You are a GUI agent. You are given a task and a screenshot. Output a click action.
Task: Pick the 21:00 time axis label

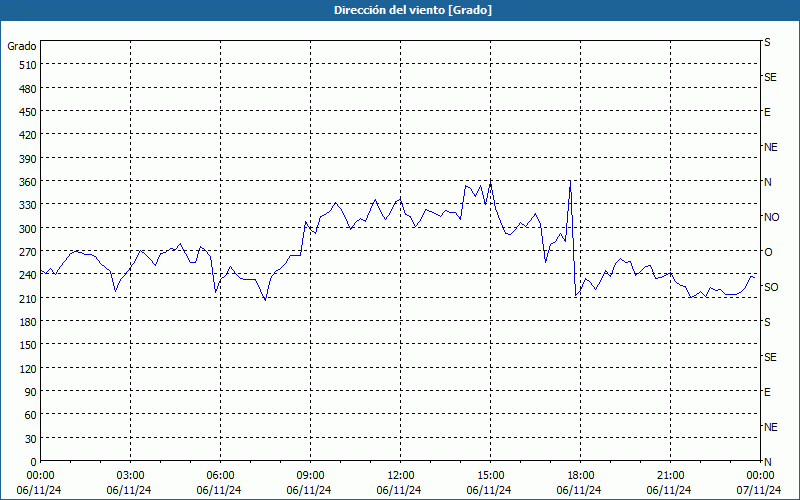click(x=670, y=476)
